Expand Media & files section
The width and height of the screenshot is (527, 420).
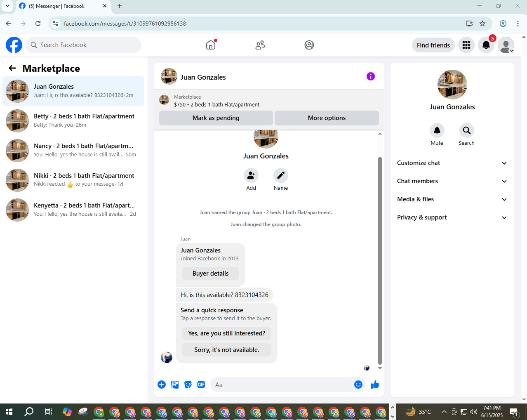(452, 199)
